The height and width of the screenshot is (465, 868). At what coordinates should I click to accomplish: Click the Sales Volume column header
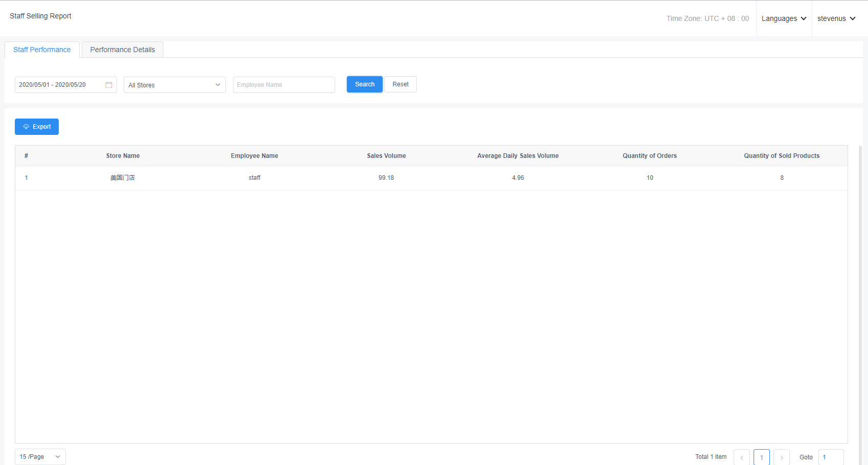(x=386, y=156)
